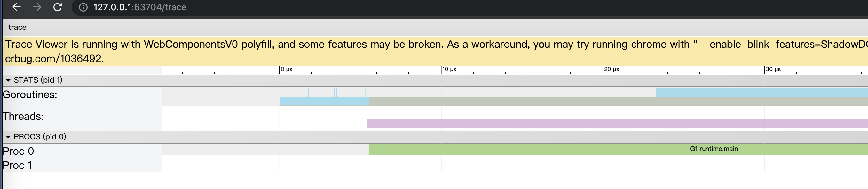Image resolution: width=868 pixels, height=189 pixels.
Task: Select the Proc 0 row label
Action: coord(19,151)
